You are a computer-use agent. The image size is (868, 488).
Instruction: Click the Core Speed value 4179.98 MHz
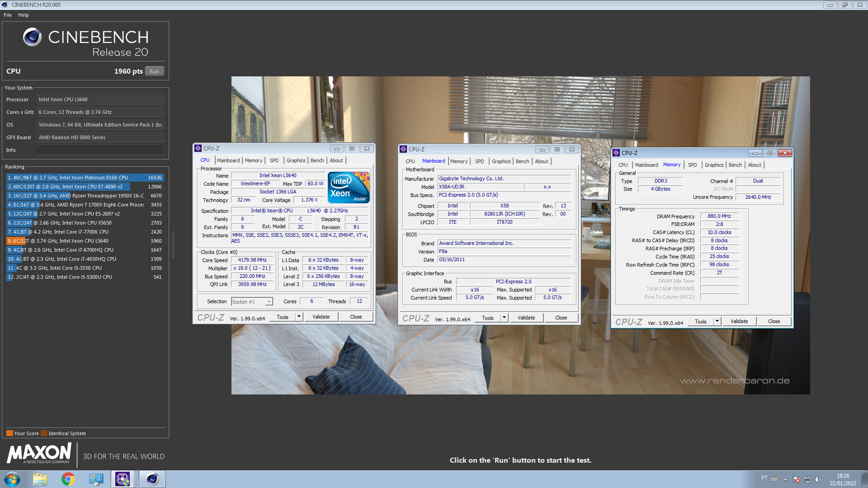point(253,260)
